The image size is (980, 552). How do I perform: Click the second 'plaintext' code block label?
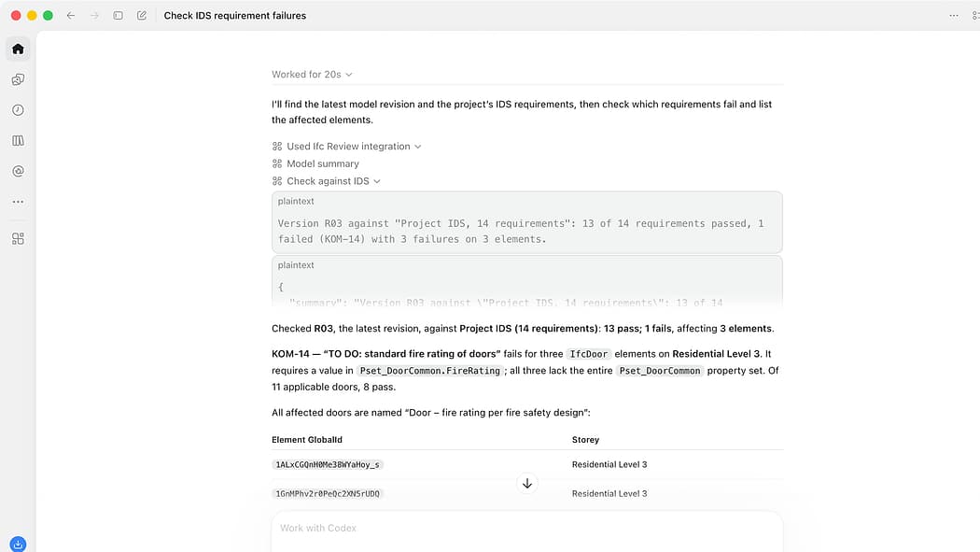point(296,265)
